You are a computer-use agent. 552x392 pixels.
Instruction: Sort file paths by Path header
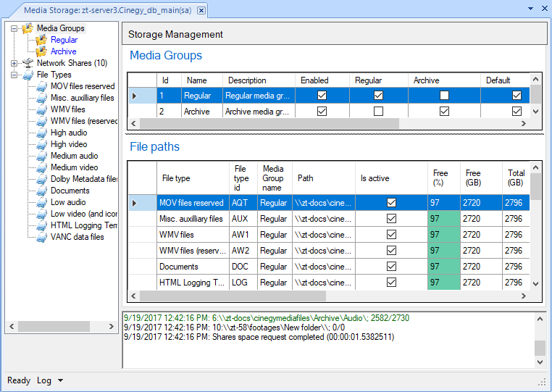tap(324, 178)
